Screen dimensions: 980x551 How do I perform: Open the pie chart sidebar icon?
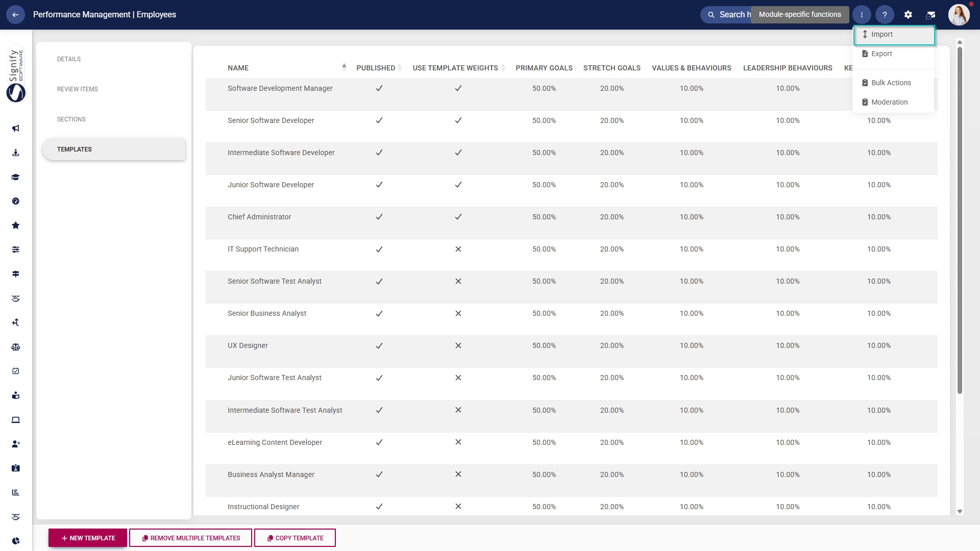[16, 541]
